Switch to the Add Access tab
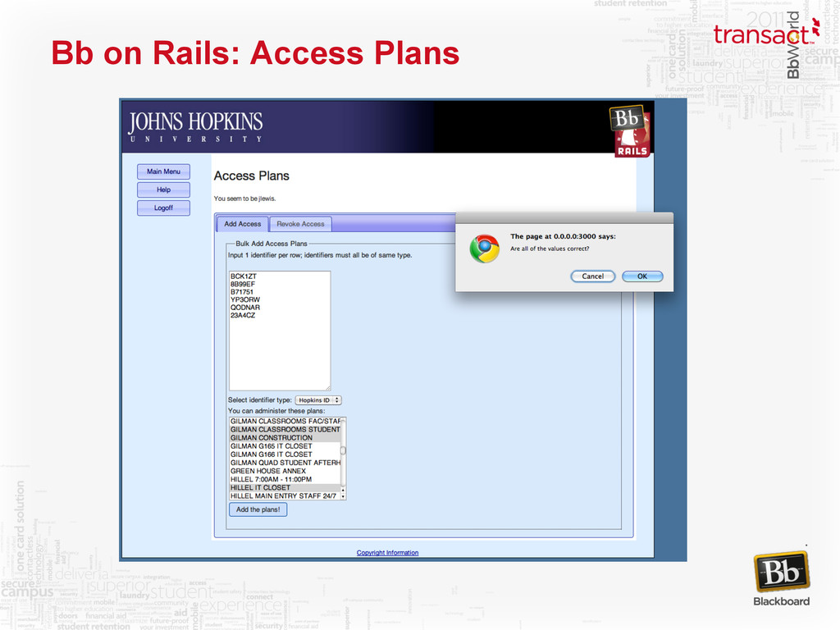Image resolution: width=840 pixels, height=630 pixels. (x=243, y=224)
